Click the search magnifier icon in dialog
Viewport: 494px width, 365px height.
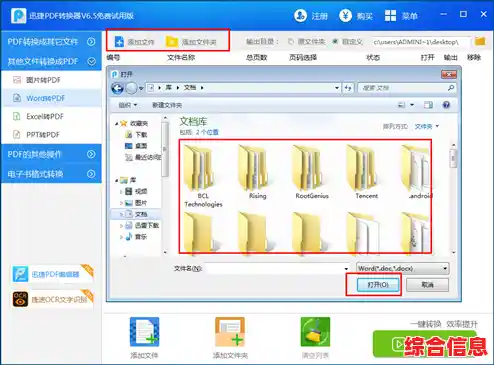(451, 88)
